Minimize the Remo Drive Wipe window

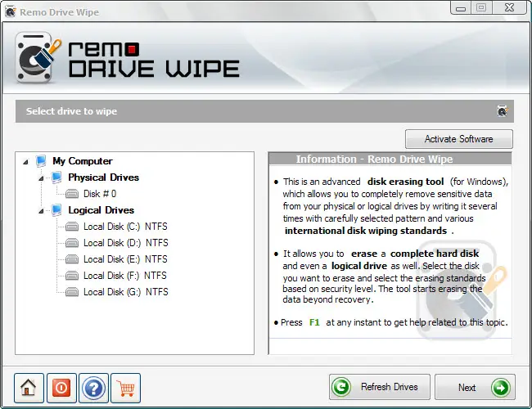pos(461,8)
